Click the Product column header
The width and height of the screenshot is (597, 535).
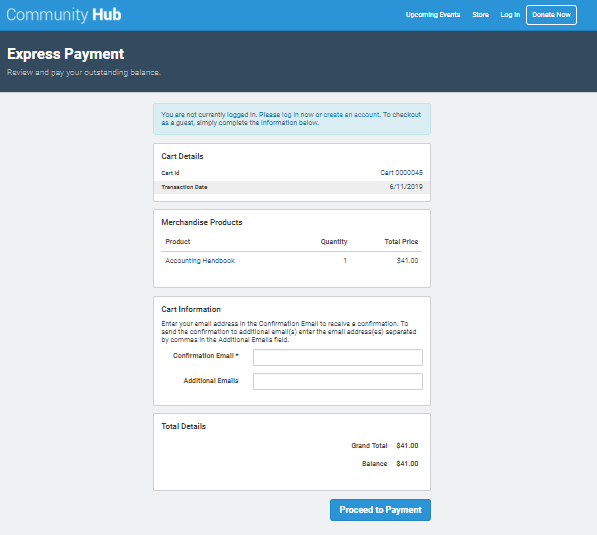pos(178,242)
